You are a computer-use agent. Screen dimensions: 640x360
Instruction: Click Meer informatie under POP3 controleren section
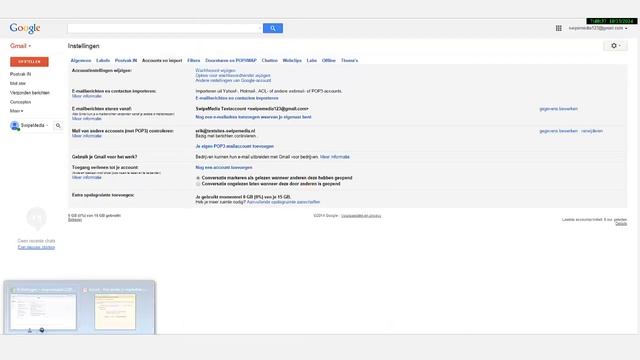point(87,136)
